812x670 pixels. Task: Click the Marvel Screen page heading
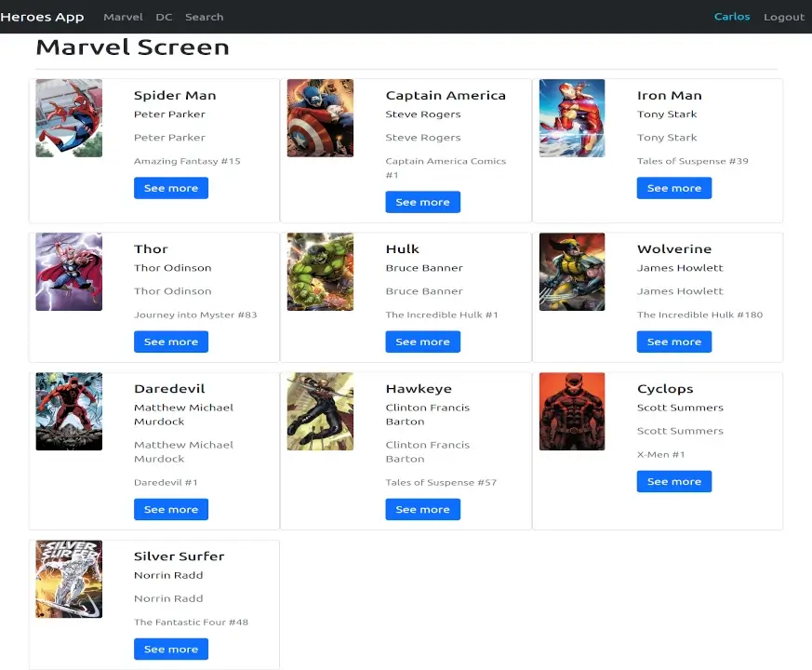click(133, 47)
